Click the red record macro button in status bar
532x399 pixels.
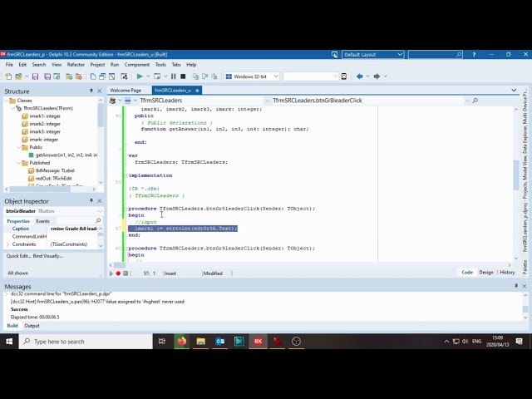118,273
